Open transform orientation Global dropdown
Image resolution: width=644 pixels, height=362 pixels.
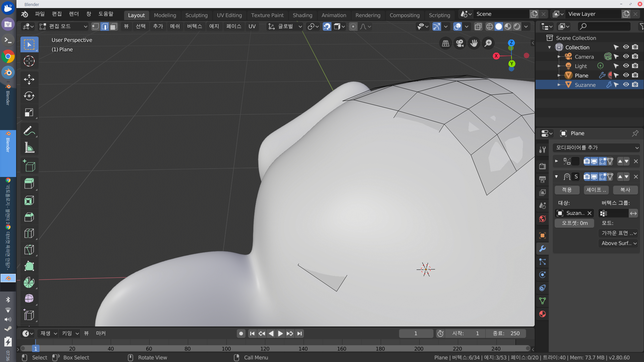coord(285,26)
